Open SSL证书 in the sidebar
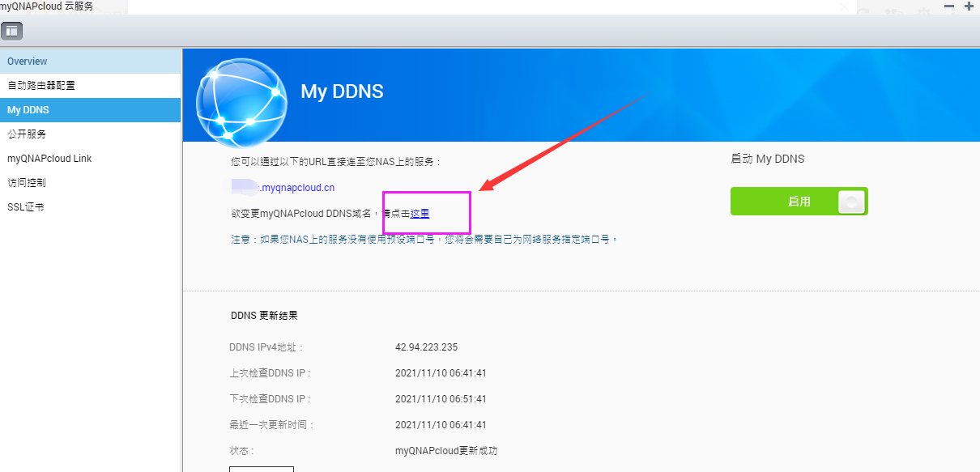 click(90, 207)
